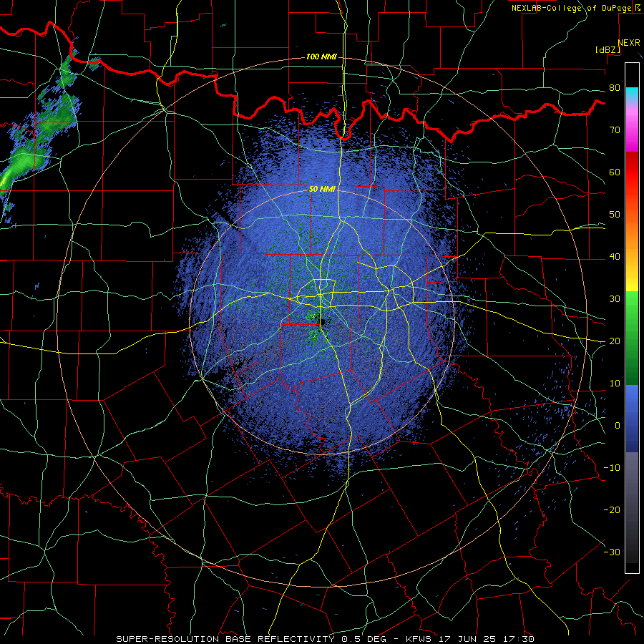Viewport: 644px width, 644px height.
Task: Click the Super-Resolution Base Reflectivity caption
Action: pos(325,639)
